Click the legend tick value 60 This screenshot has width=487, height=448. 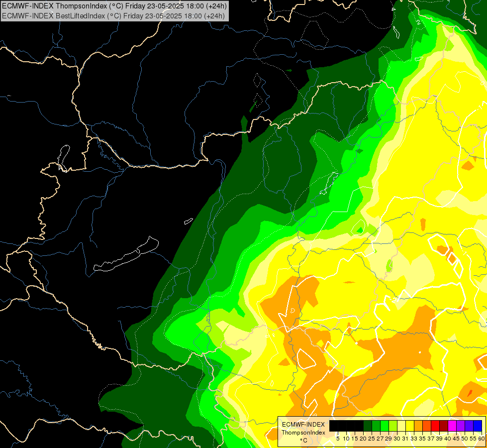coord(481,439)
